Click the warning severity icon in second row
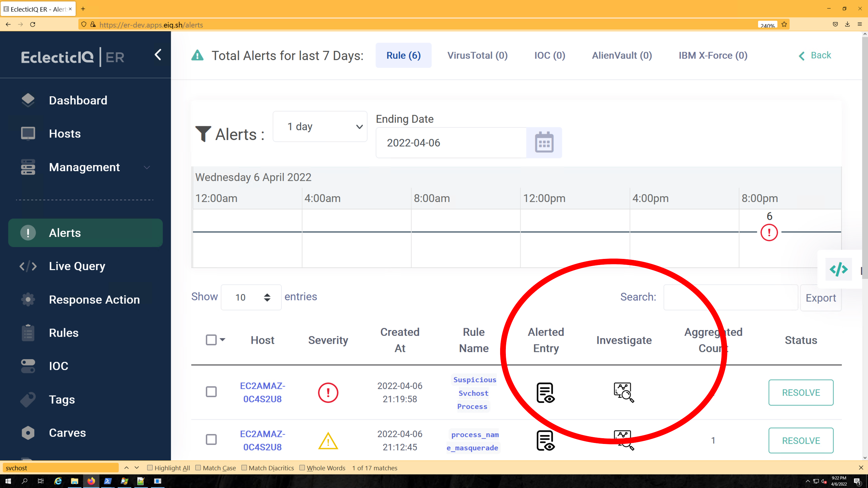The height and width of the screenshot is (488, 868). click(328, 441)
